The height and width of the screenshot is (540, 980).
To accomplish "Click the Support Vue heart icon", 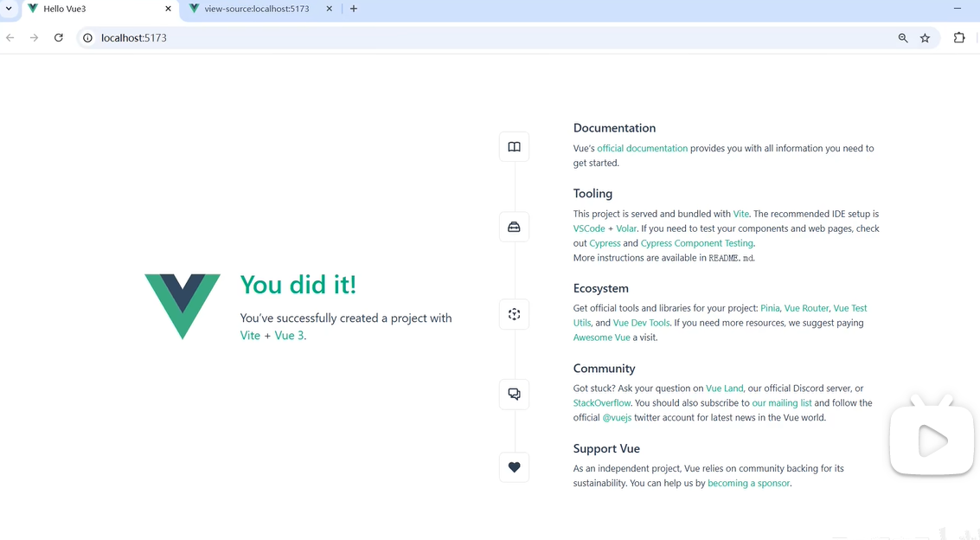I will click(514, 467).
